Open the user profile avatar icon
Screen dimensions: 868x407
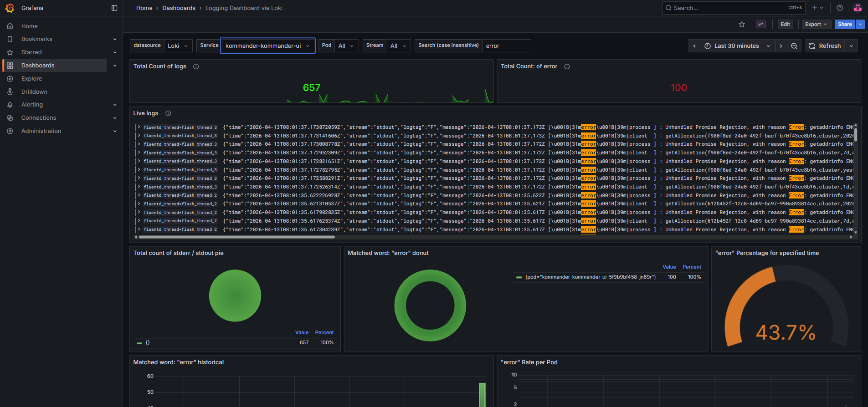click(x=858, y=8)
